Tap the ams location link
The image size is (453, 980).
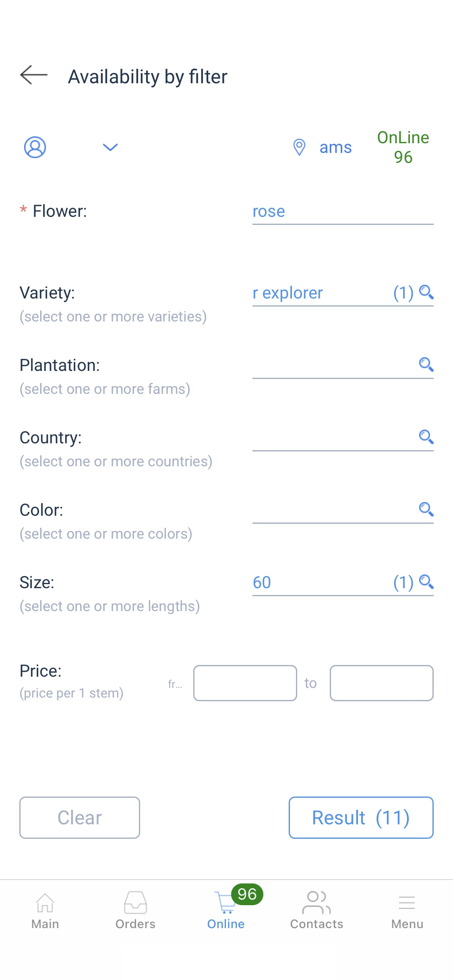pos(335,148)
